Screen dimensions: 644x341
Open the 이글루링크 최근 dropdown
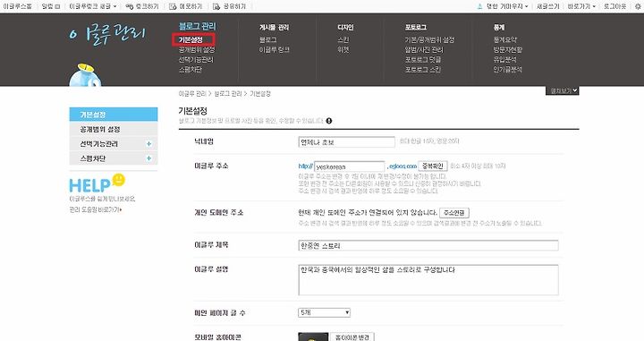point(92,6)
